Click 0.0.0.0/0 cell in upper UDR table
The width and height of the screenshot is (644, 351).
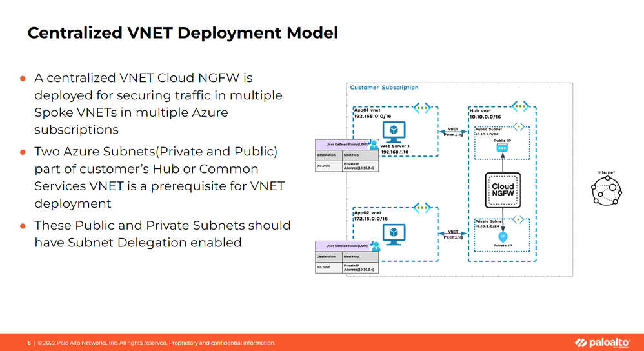tap(328, 166)
